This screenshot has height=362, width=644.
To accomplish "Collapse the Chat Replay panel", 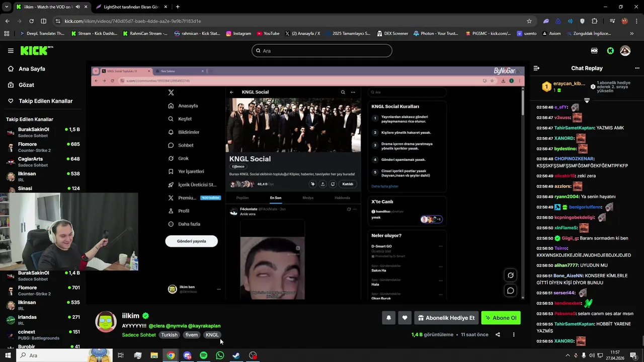I will (x=536, y=68).
